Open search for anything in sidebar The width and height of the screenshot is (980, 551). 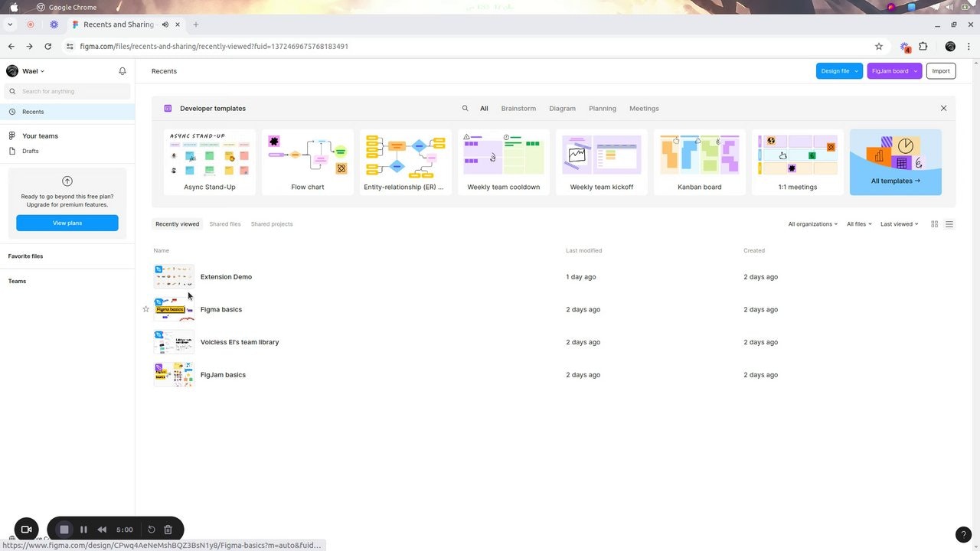coord(67,91)
